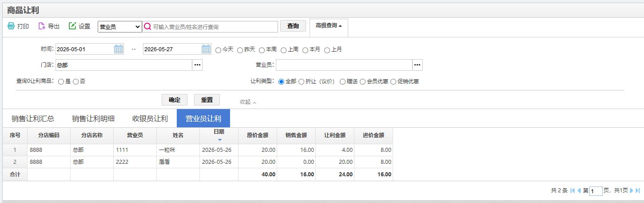Click the 门店 field showing 总部
Image resolution: width=644 pixels, height=203 pixels.
pos(124,65)
